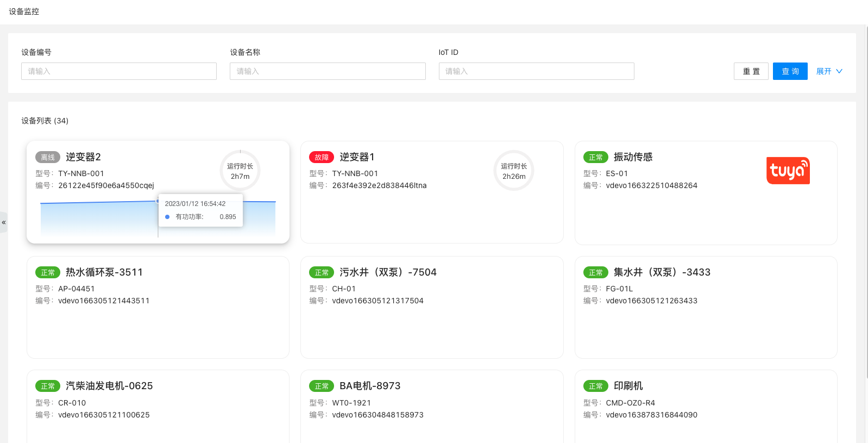This screenshot has height=443, width=868.
Task: Click the runtime 2h26m circle on 逆变器1
Action: click(x=513, y=171)
